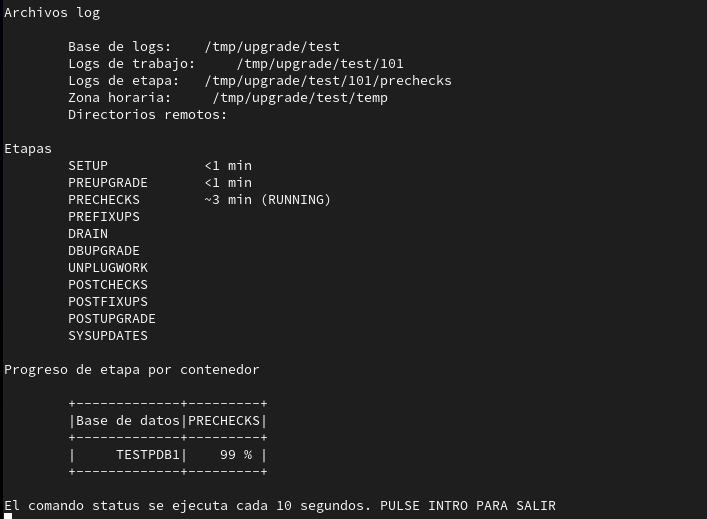This screenshot has width=707, height=519.
Task: Click the DRAIN stage name
Action: click(88, 234)
